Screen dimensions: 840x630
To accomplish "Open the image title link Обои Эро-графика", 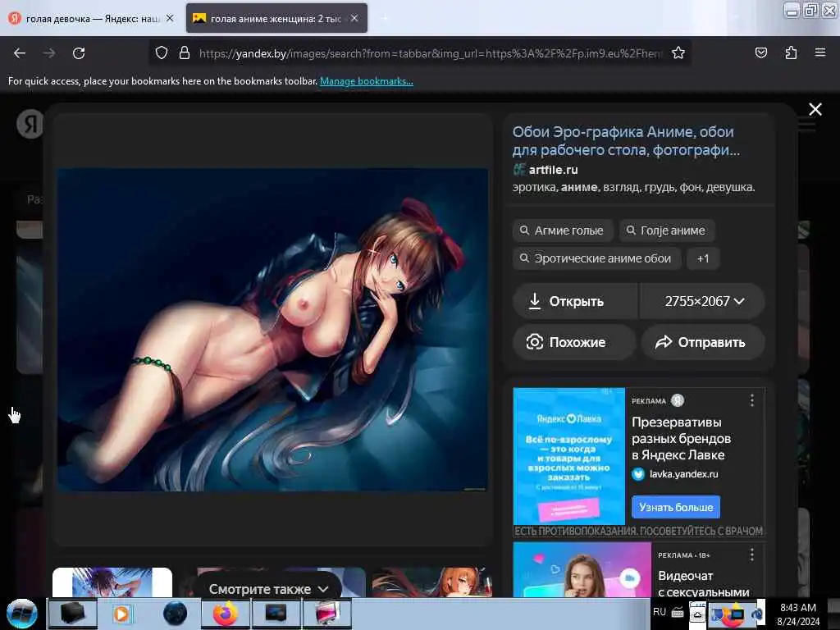I will (626, 141).
